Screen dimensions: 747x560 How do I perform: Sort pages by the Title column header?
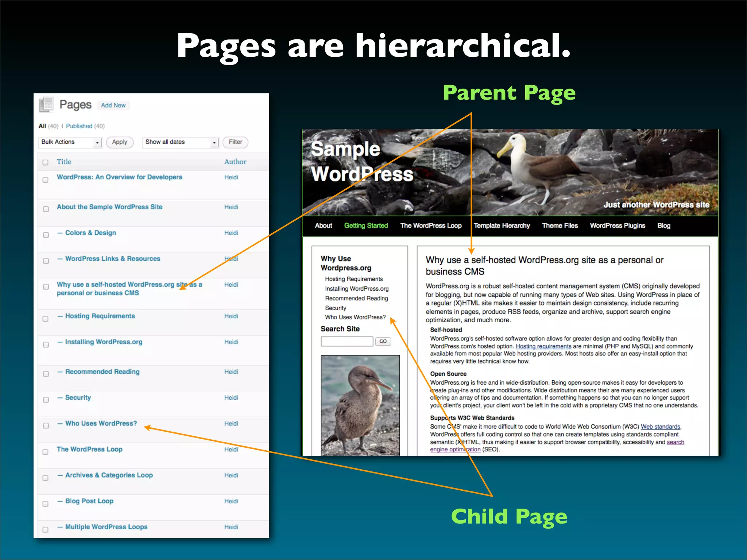click(x=64, y=162)
